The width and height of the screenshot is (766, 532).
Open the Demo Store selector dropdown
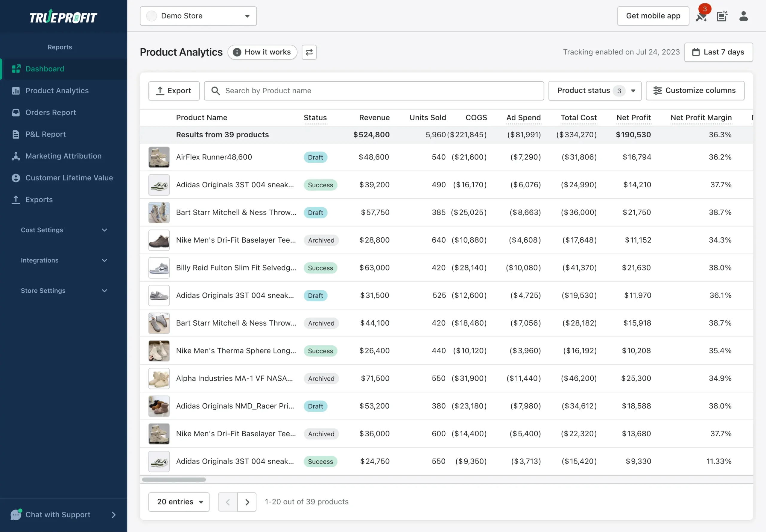tap(198, 16)
